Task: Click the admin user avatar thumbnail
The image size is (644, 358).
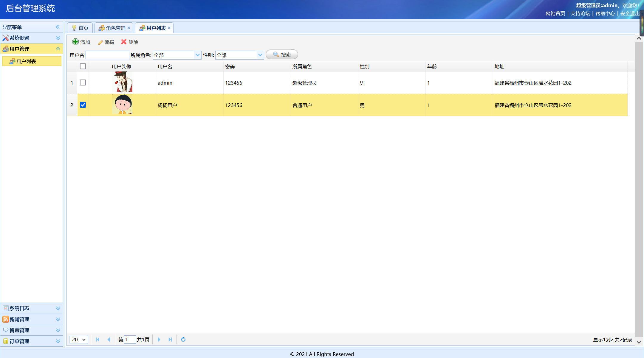Action: [x=122, y=82]
